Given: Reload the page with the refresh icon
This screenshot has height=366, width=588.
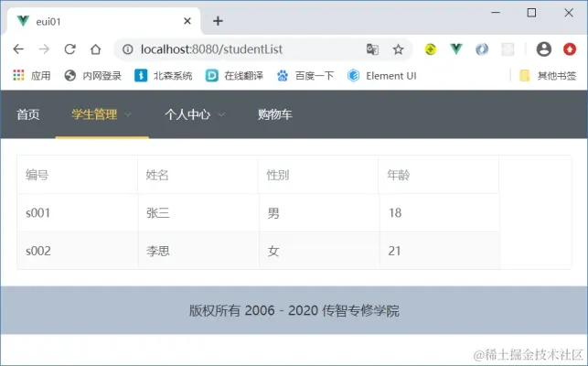Looking at the screenshot, I should 69,49.
